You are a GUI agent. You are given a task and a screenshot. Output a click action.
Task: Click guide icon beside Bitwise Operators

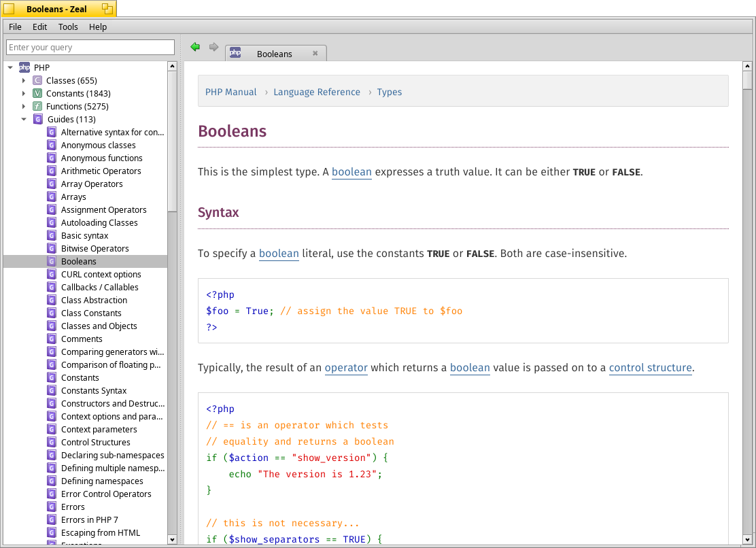tap(52, 248)
